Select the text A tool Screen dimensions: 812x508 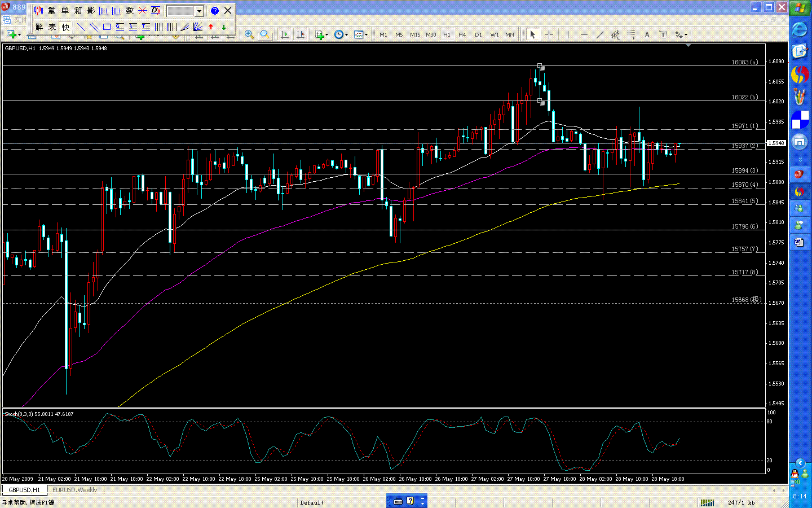647,34
